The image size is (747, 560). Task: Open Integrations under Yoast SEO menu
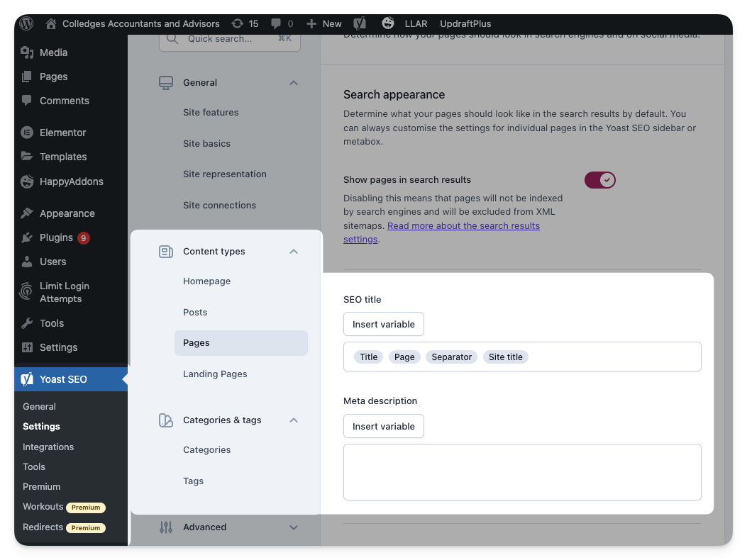[48, 447]
